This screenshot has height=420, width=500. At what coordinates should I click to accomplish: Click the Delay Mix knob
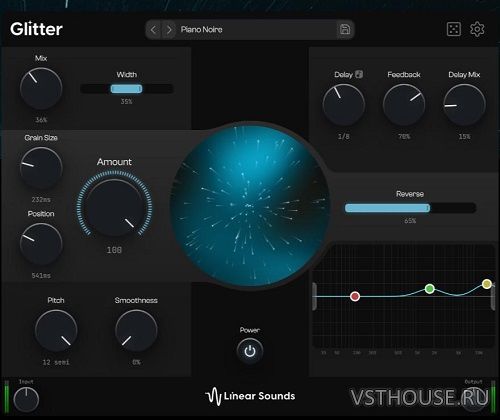(x=464, y=105)
